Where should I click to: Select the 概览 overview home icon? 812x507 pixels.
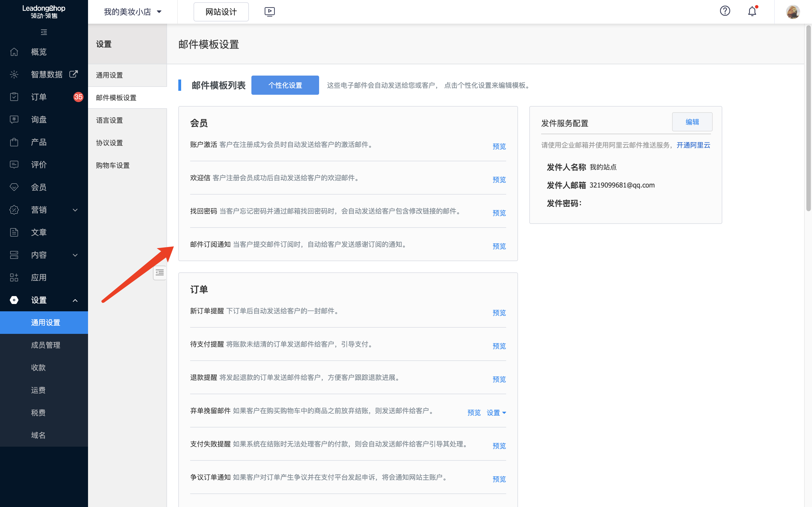pos(14,52)
